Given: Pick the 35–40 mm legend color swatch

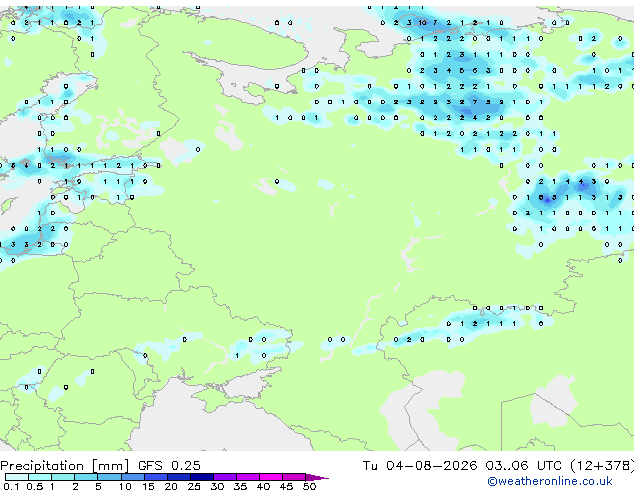Looking at the screenshot, I should tap(248, 477).
